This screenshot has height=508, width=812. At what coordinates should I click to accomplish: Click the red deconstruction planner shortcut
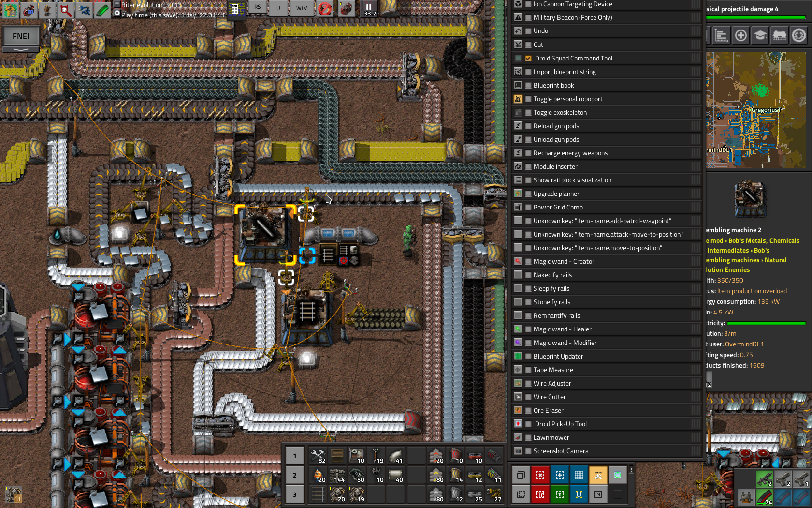[540, 475]
